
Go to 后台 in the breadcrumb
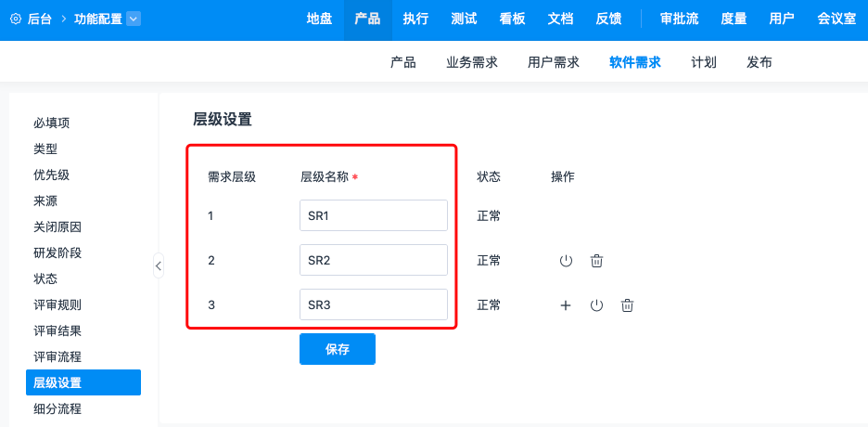(41, 19)
